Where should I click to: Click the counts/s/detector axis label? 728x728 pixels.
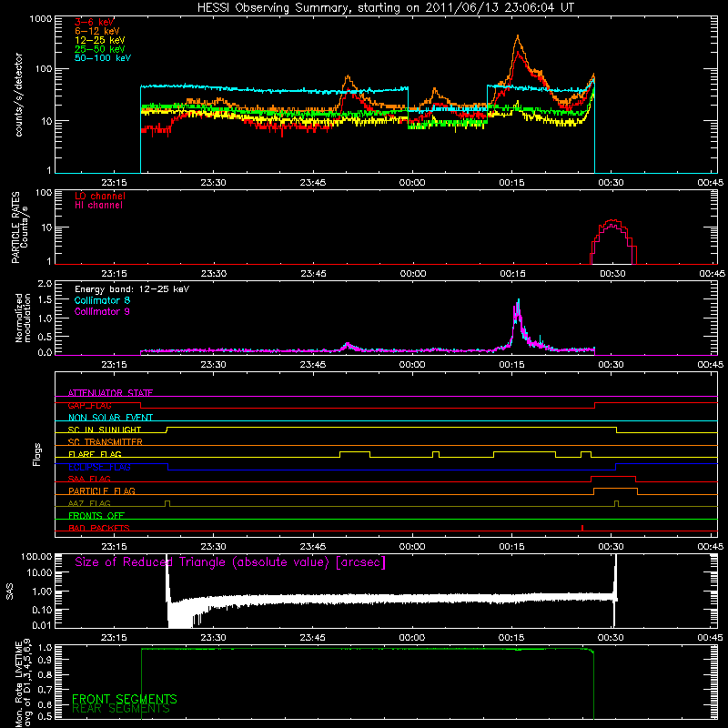point(18,95)
